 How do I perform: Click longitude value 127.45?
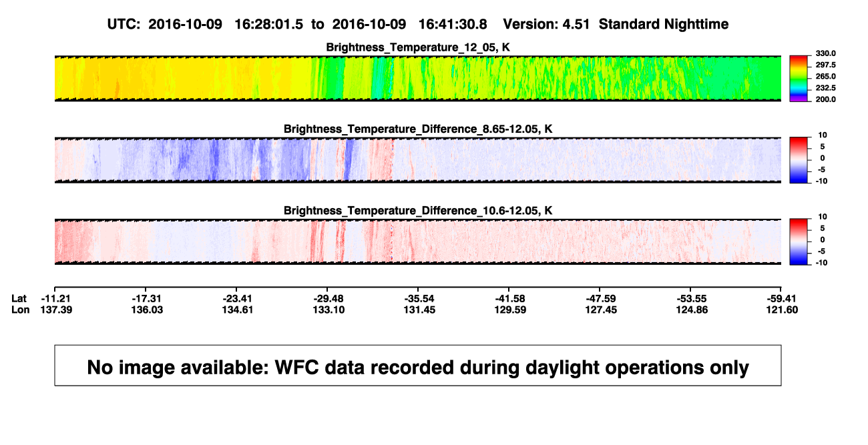(602, 310)
